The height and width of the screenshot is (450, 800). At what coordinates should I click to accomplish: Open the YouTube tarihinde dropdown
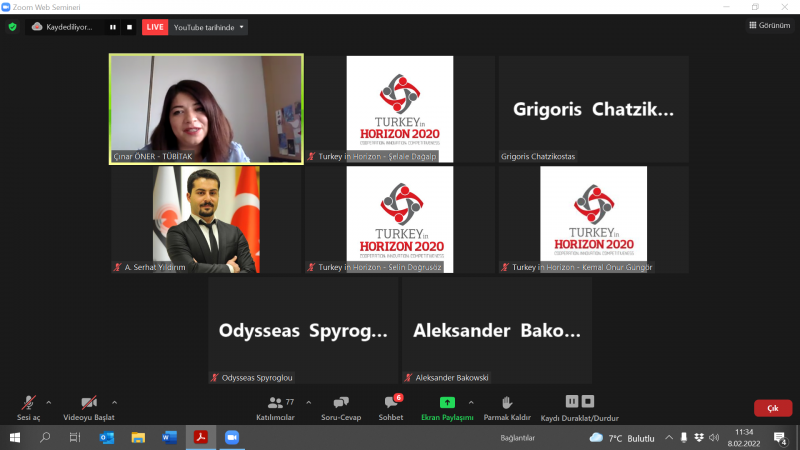[x=208, y=27]
